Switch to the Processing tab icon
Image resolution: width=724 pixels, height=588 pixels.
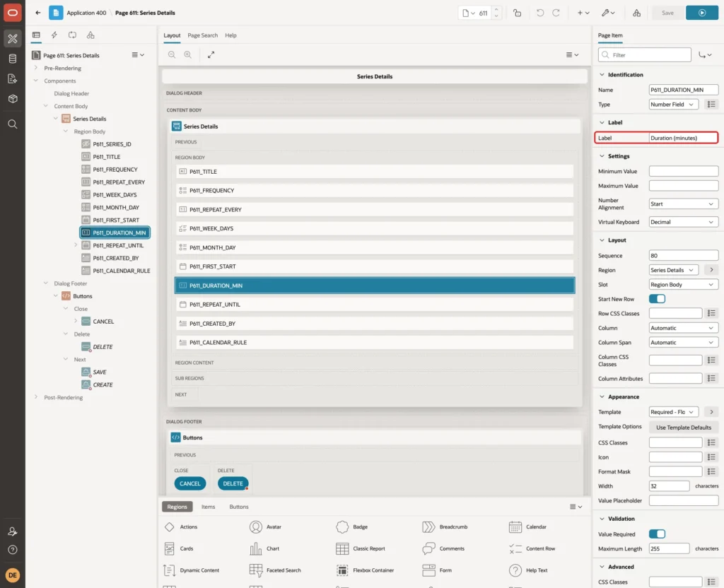[73, 35]
